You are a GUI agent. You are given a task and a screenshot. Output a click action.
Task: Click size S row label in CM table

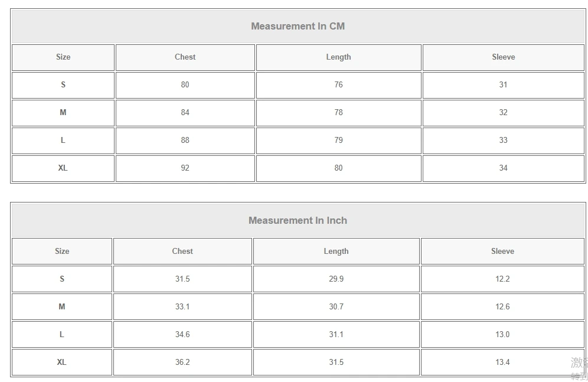[63, 84]
